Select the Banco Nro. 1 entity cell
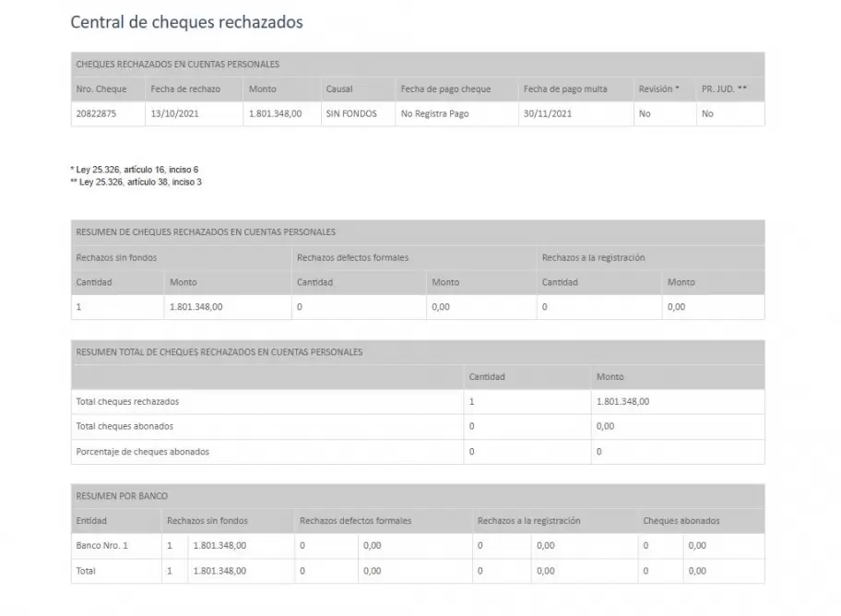The width and height of the screenshot is (841, 616). point(101,546)
